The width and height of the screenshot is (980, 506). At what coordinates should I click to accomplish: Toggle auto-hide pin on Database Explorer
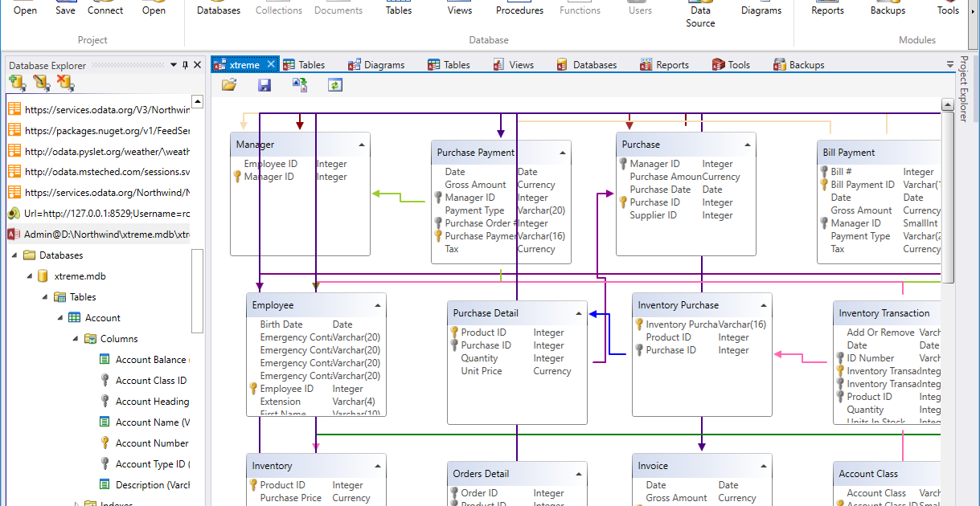183,65
